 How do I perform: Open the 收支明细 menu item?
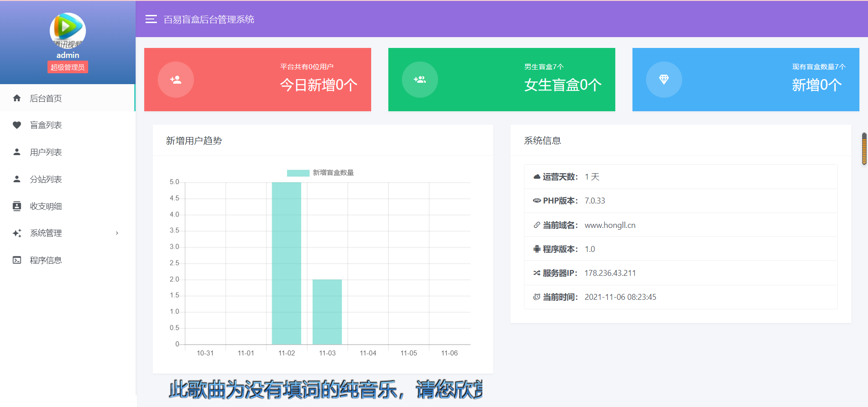click(46, 206)
